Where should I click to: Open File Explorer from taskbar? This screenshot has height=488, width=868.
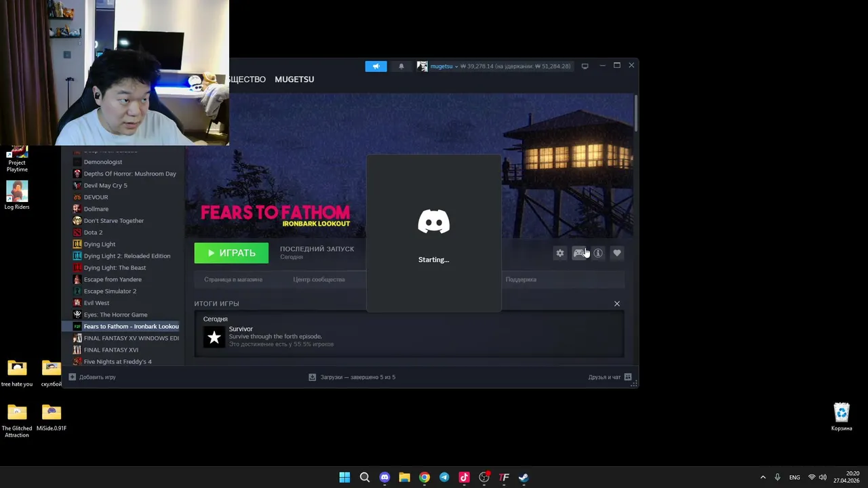[x=404, y=477]
